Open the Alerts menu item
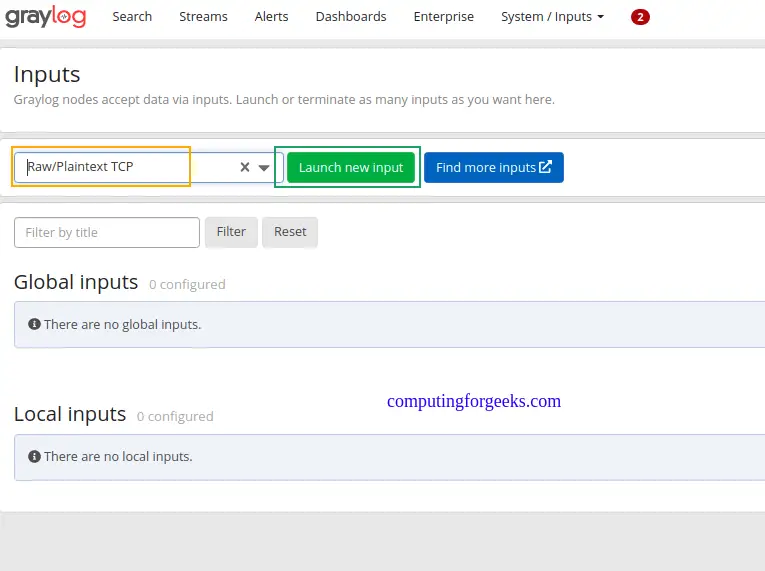The height and width of the screenshot is (571, 765). pos(271,17)
